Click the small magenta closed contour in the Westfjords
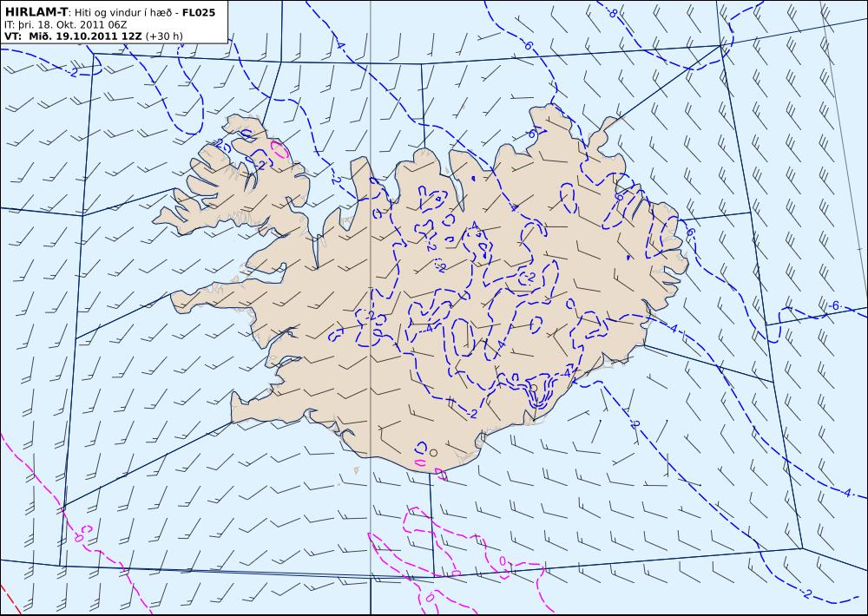 click(279, 149)
